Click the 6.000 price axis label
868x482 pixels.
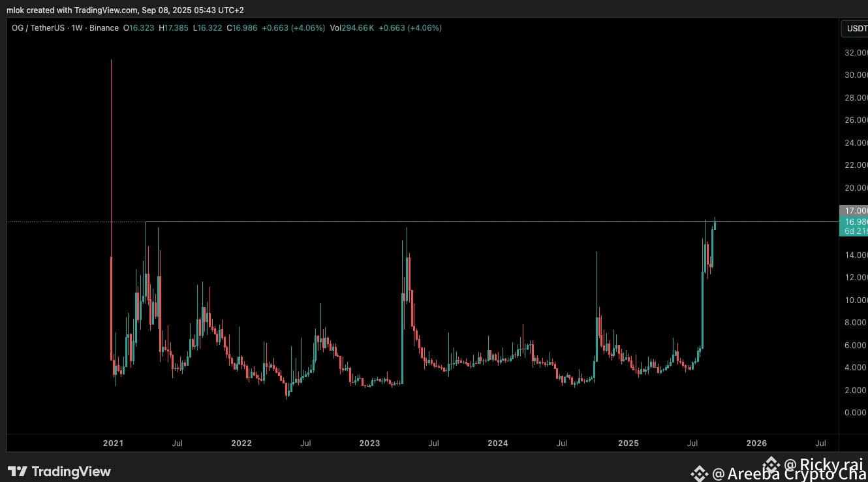[x=857, y=345]
